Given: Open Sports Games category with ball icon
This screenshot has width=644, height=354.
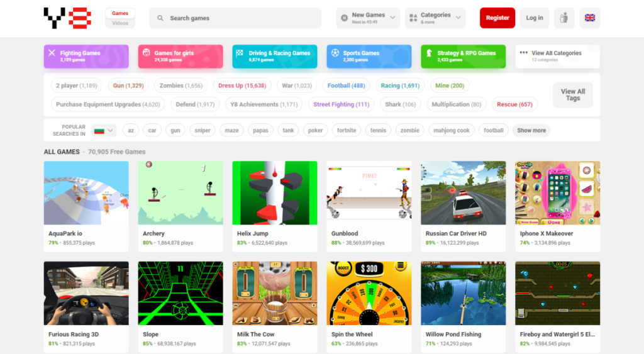Looking at the screenshot, I should click(x=369, y=56).
